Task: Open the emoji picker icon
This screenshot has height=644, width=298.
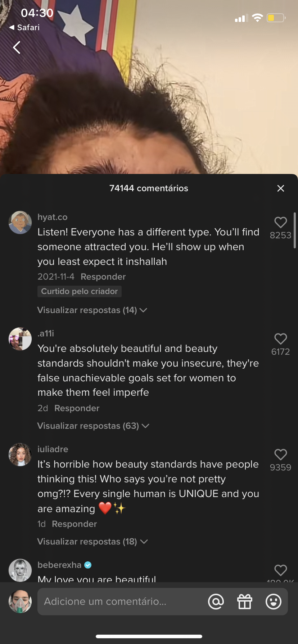Action: (x=274, y=602)
